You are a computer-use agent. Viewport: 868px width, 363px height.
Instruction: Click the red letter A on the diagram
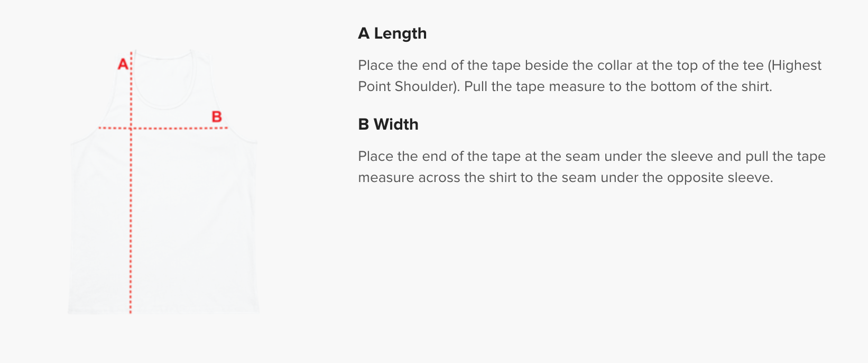pyautogui.click(x=123, y=64)
